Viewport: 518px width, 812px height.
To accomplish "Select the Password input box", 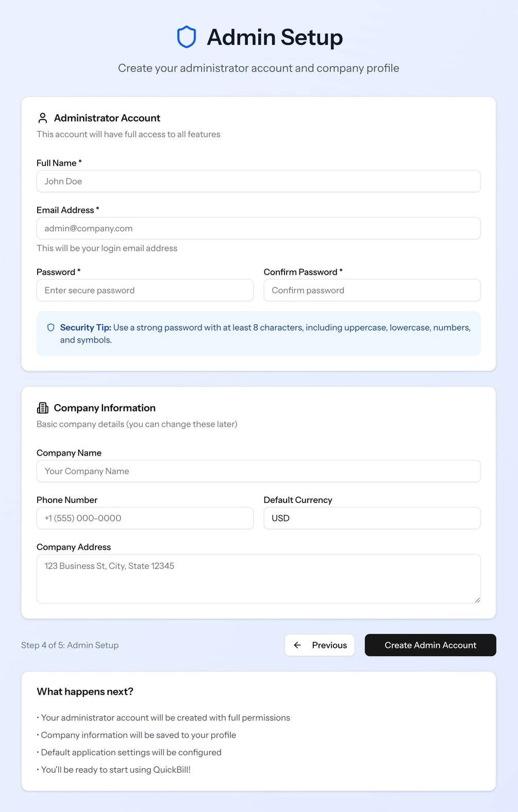I will pyautogui.click(x=145, y=290).
